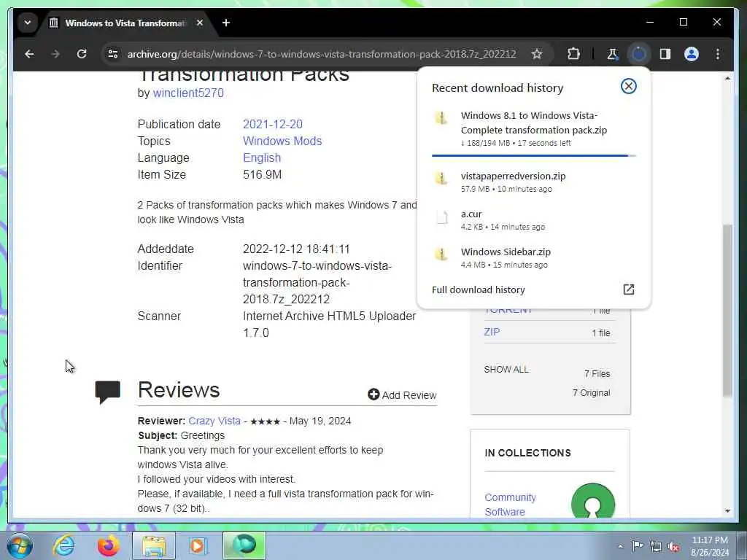Screen dimensions: 747x560
Task: Toggle the downloads toolbar button
Action: pyautogui.click(x=638, y=54)
